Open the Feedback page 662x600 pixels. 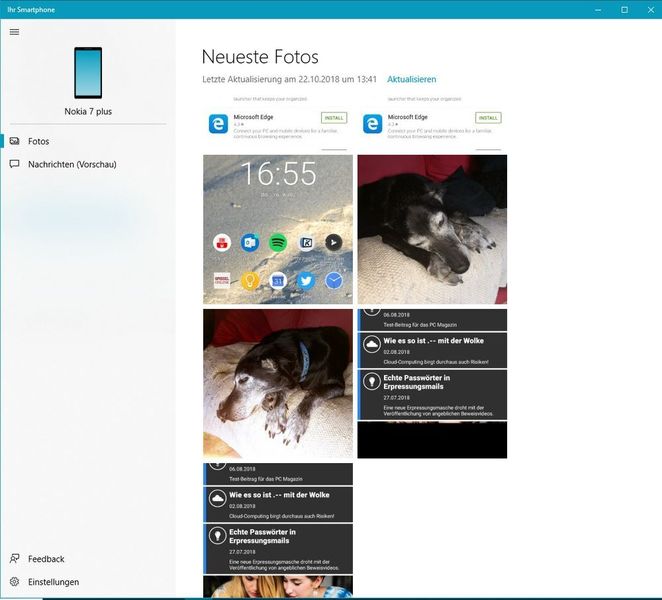pyautogui.click(x=87, y=559)
